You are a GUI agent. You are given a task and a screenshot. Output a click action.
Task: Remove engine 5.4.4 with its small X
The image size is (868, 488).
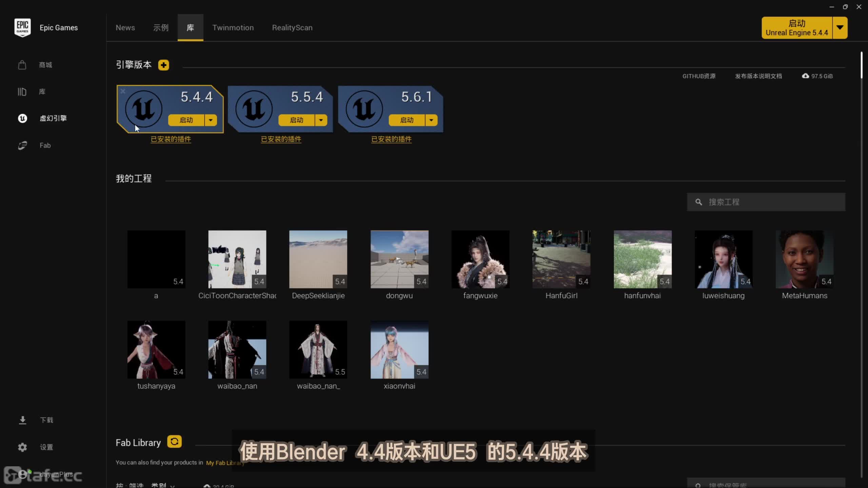tap(123, 91)
